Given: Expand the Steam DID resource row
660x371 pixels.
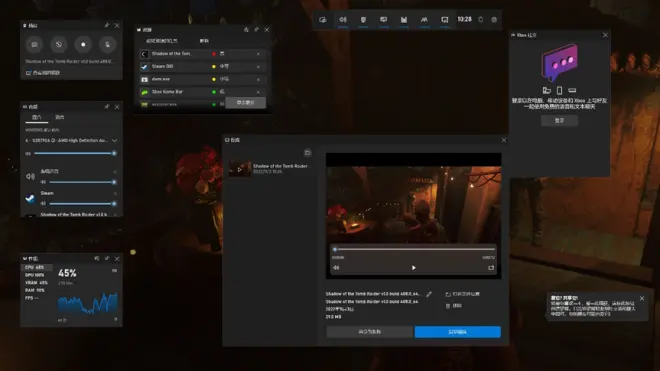Looking at the screenshot, I should tap(258, 67).
